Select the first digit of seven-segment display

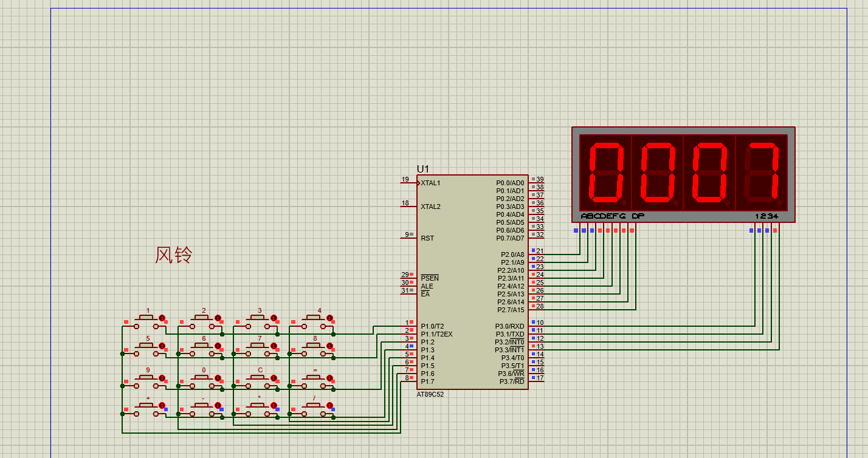(x=605, y=173)
